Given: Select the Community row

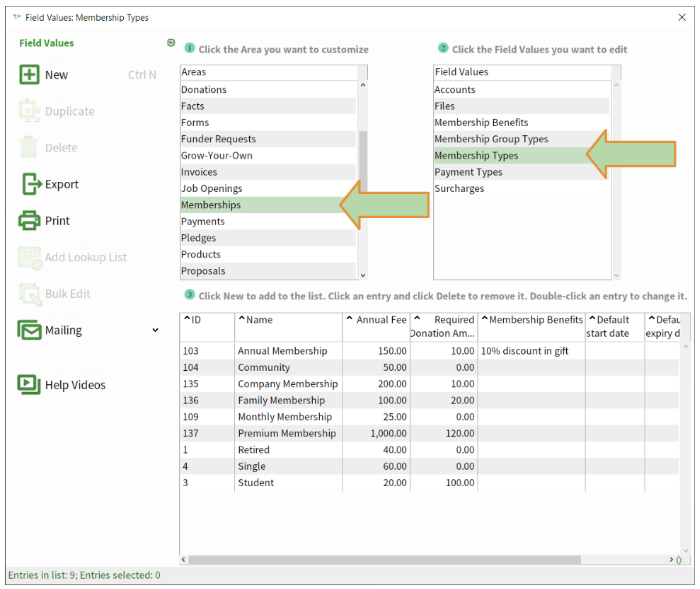Looking at the screenshot, I should pos(429,368).
